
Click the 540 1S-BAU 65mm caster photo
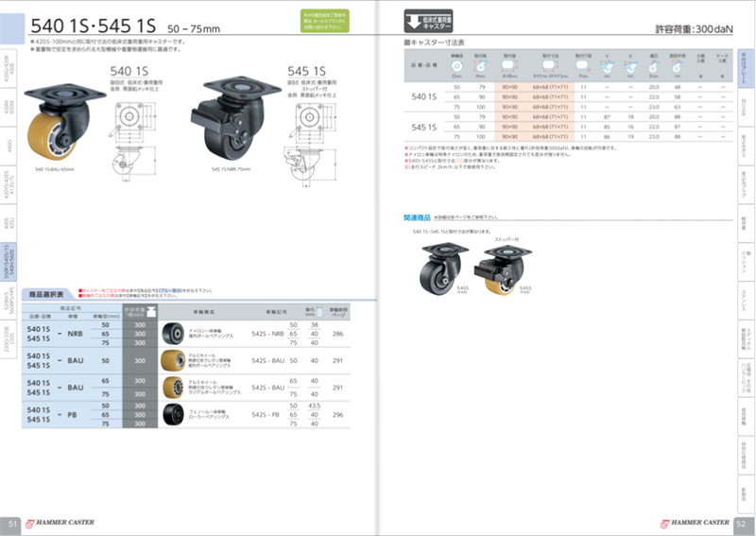tap(64, 122)
